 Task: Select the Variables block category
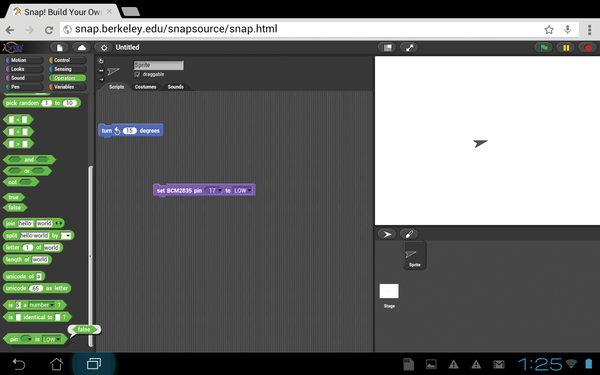pos(67,87)
